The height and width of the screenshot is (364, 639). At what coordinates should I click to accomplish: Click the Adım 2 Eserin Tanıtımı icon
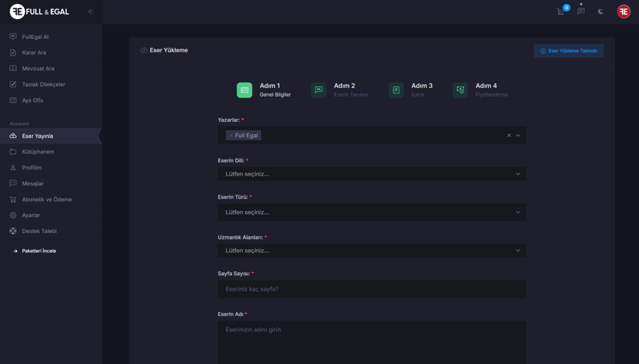[x=319, y=90]
